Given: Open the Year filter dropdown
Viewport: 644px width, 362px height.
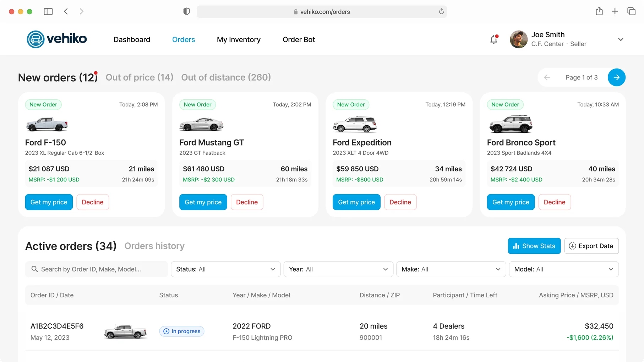Looking at the screenshot, I should pos(338,269).
